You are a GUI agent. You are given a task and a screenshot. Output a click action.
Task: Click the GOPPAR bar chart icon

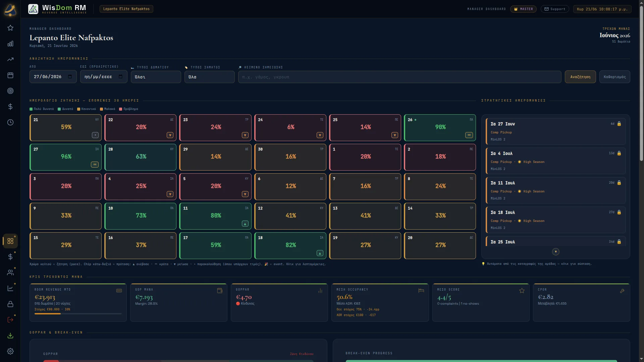(320, 291)
